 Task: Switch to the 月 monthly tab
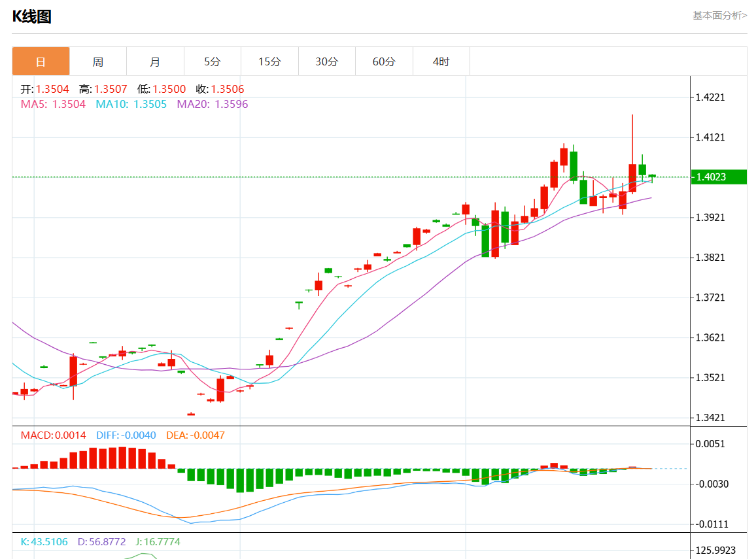(155, 61)
